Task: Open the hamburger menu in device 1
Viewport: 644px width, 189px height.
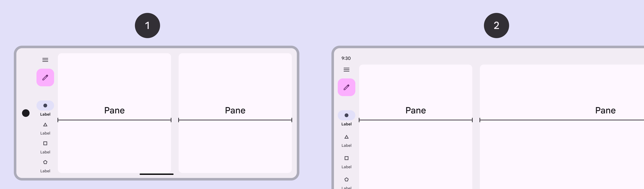Action: [45, 60]
